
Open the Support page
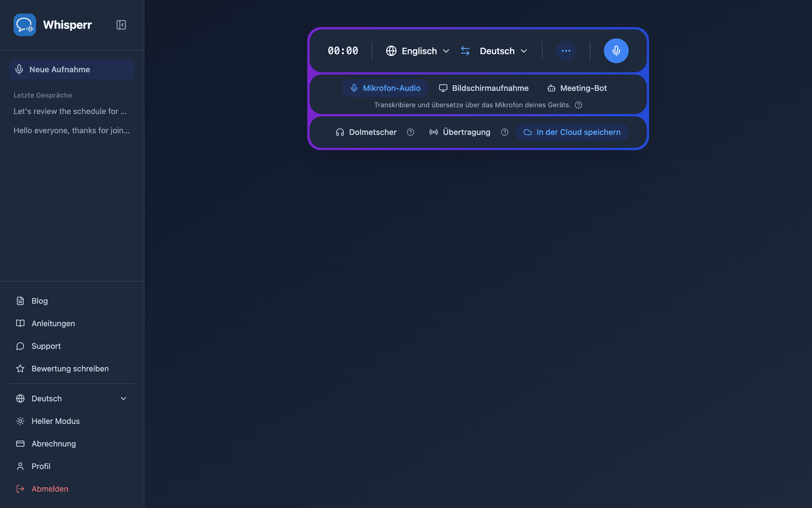tap(72, 346)
